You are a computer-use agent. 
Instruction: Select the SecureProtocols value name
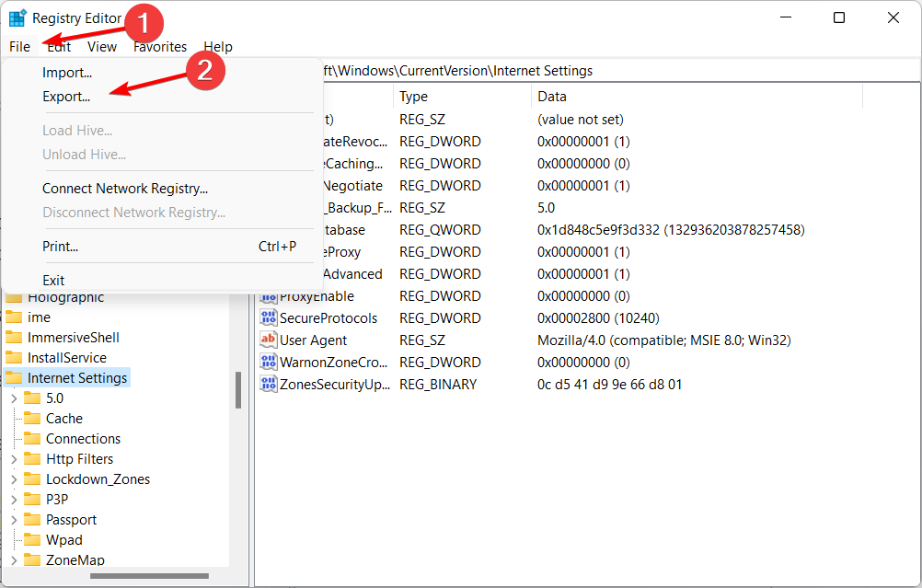click(328, 318)
